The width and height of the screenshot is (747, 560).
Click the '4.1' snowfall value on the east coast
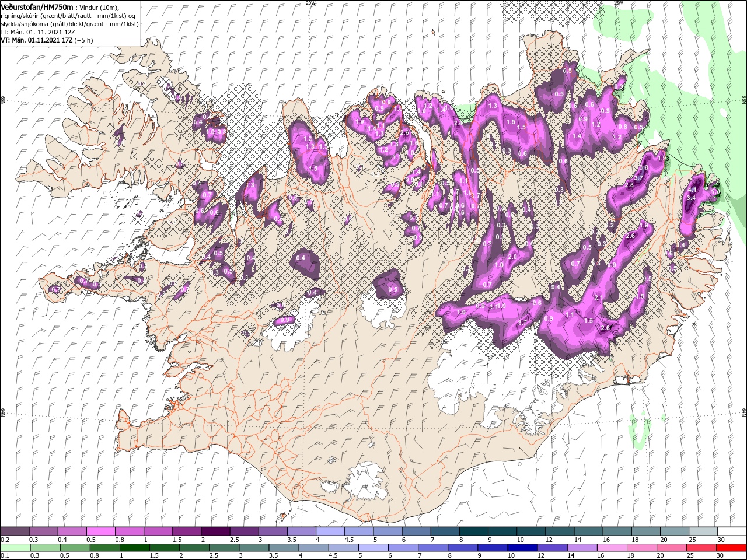[x=693, y=190]
